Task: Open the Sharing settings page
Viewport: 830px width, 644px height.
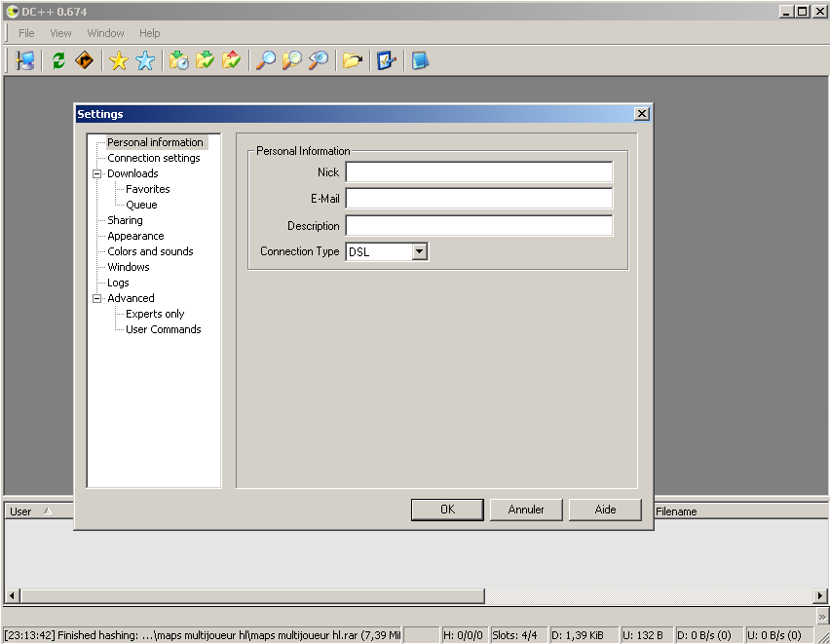Action: [x=125, y=220]
